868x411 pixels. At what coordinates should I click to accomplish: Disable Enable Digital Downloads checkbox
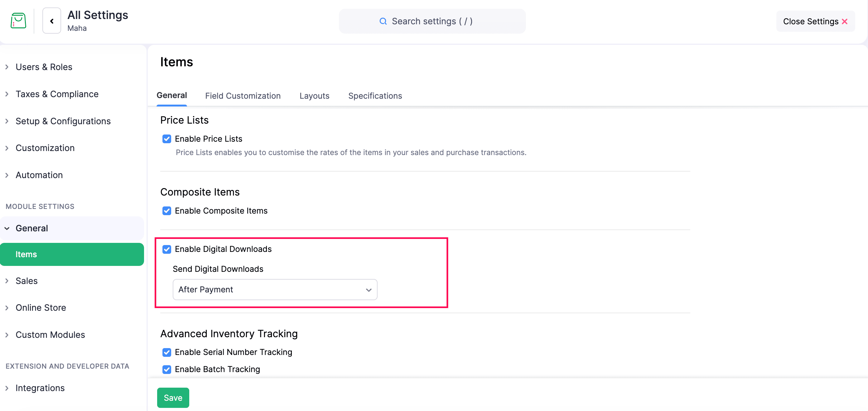pos(166,249)
